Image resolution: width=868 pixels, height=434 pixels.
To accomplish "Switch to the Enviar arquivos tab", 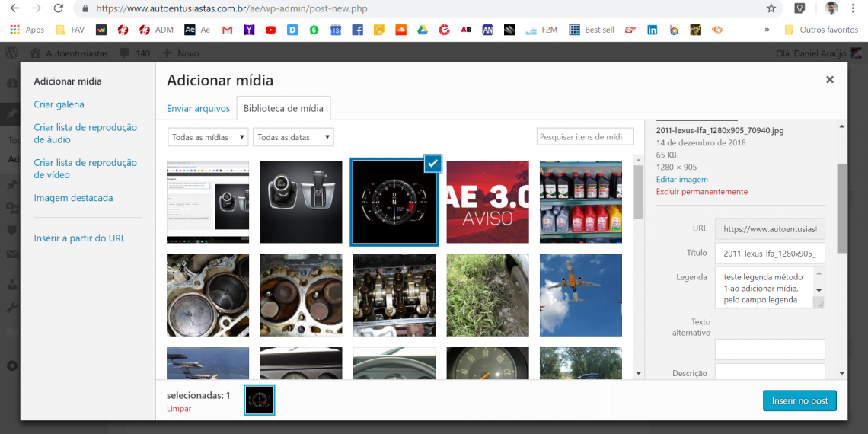I will coord(198,108).
